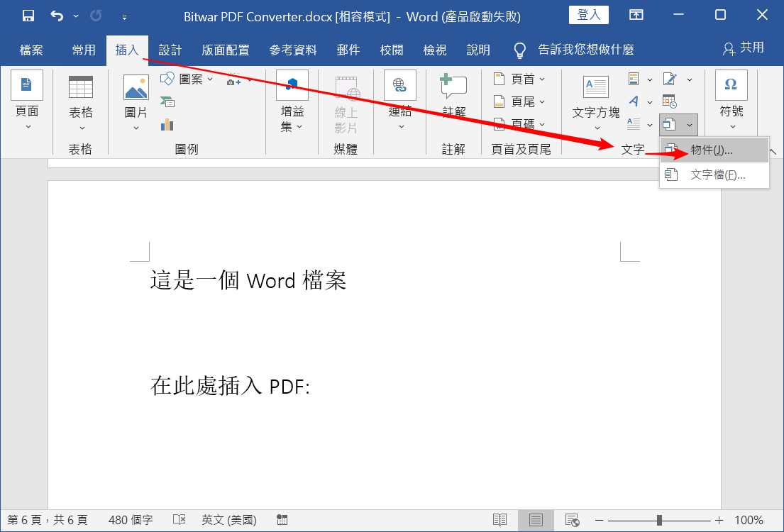Click text 在此處插入 PDF:
Screen dimensions: 784x532
(x=230, y=386)
